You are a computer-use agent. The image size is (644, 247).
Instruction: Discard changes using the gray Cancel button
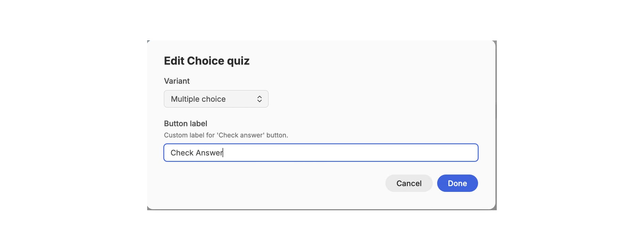click(409, 183)
